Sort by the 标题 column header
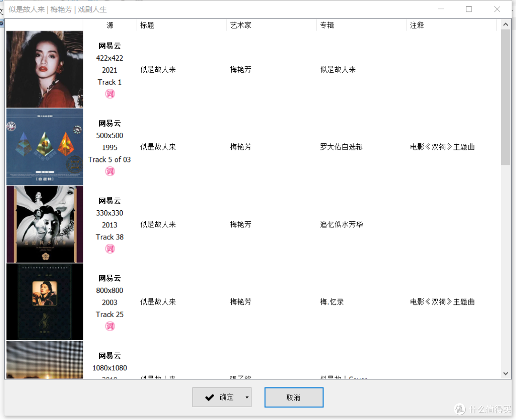This screenshot has width=516, height=420. pyautogui.click(x=182, y=25)
